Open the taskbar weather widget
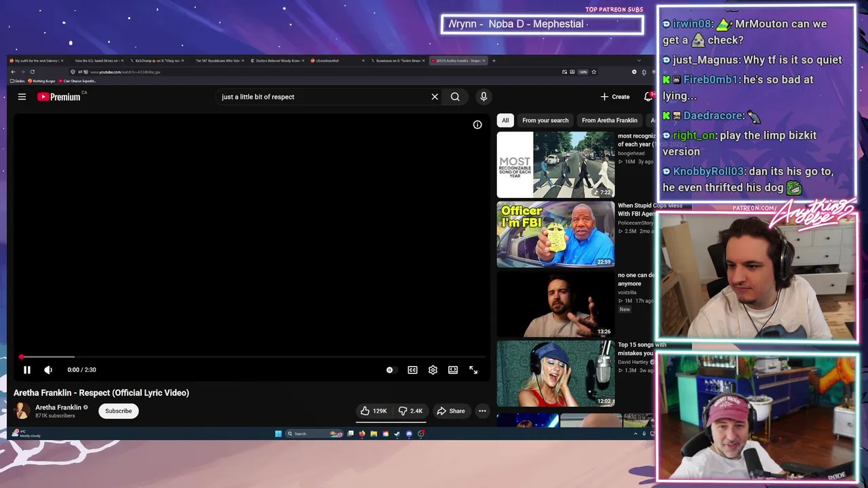868x488 pixels. (27, 434)
